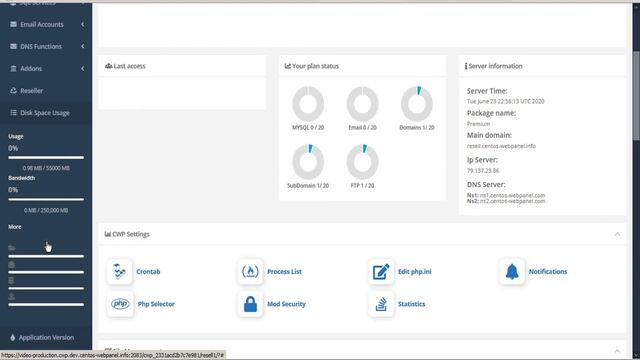Open the Crontab link
This screenshot has width=640, height=360.
coord(148,271)
